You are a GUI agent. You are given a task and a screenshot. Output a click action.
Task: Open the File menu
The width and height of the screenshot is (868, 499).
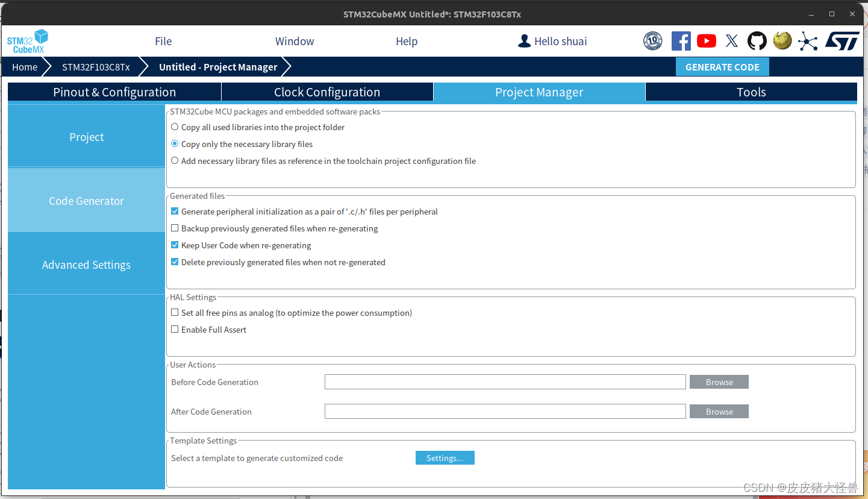click(163, 41)
